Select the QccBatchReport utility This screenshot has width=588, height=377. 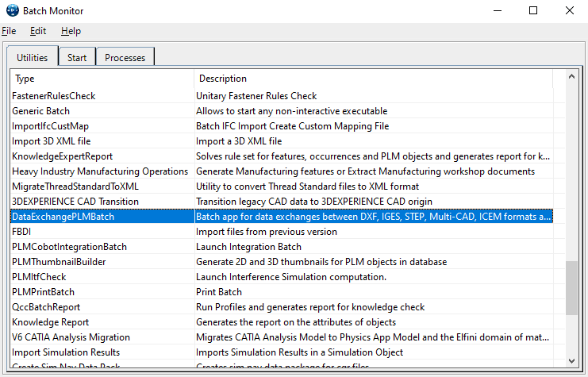(x=281, y=307)
